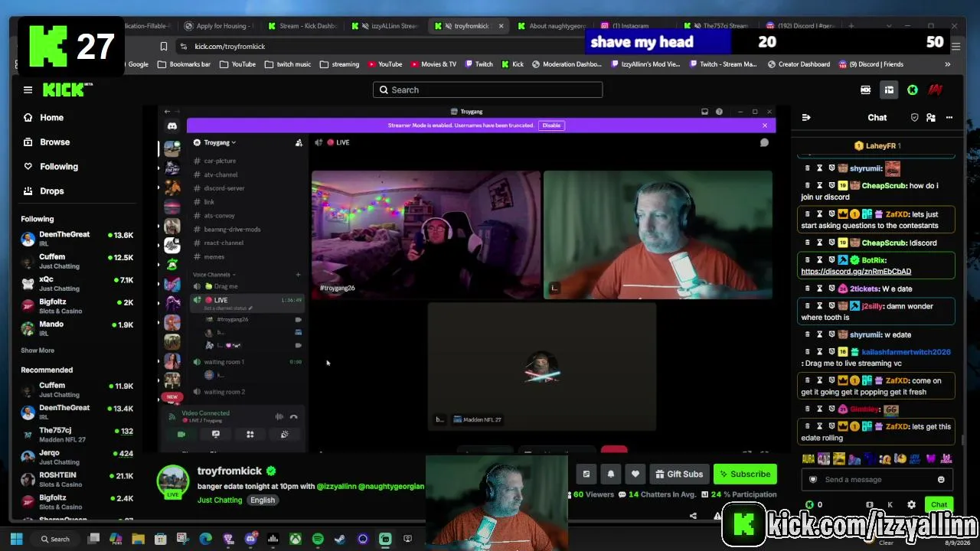Open Discord activities button
The width and height of the screenshot is (980, 551).
[250, 434]
